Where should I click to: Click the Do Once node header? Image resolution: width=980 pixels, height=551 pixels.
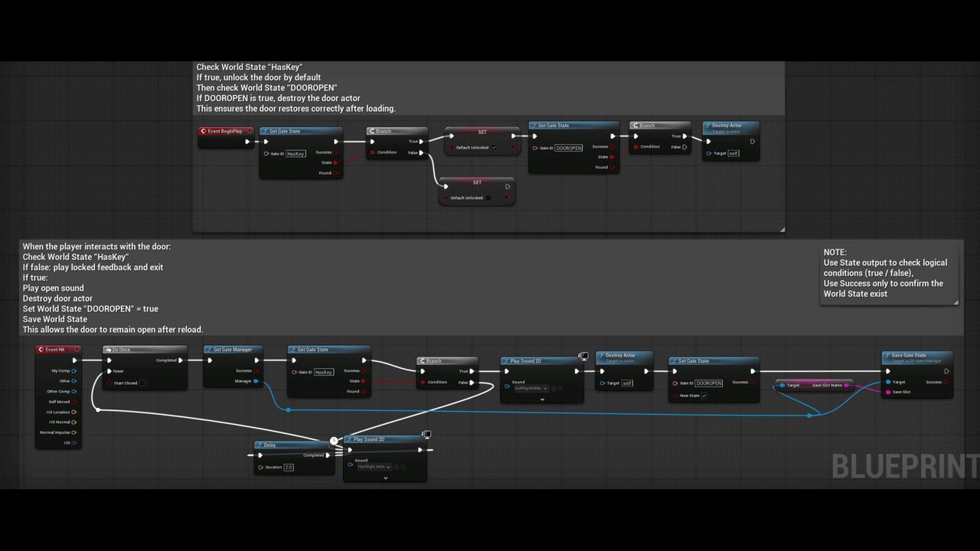coord(145,350)
